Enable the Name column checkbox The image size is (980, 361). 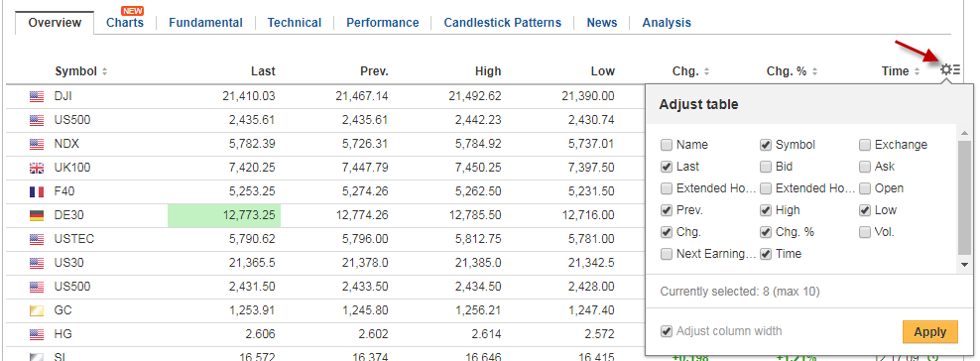pyautogui.click(x=667, y=145)
